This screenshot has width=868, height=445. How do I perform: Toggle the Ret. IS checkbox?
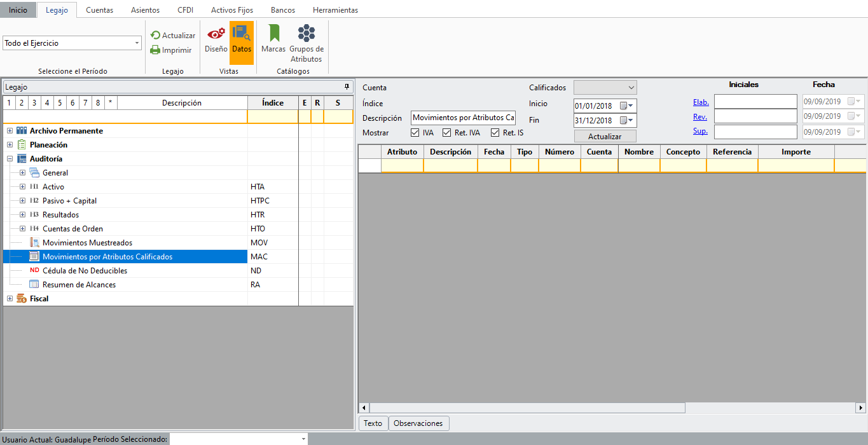(x=495, y=133)
